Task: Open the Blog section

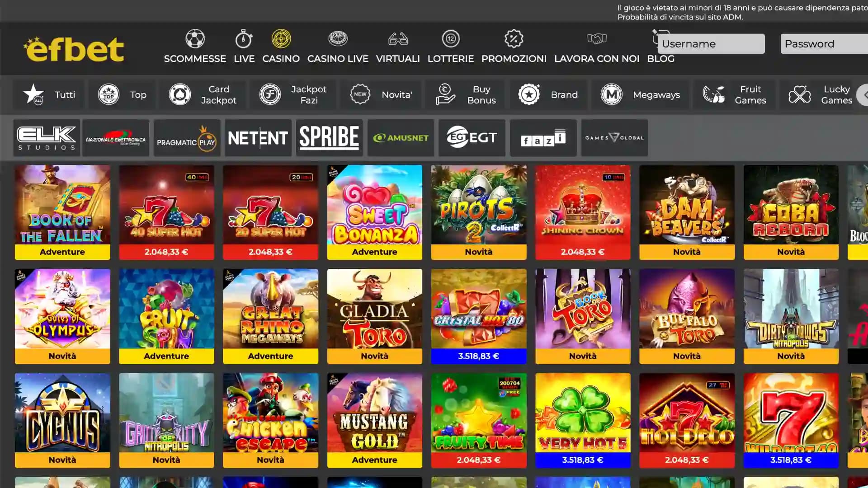Action: 660,58
